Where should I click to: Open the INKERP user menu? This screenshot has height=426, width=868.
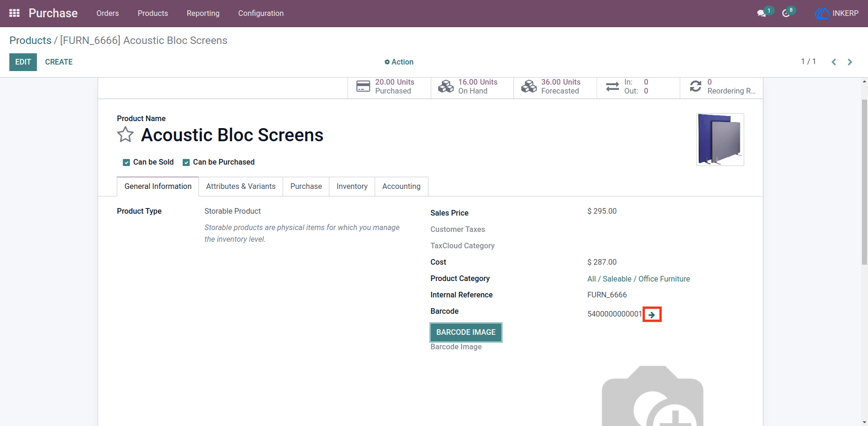pyautogui.click(x=837, y=13)
